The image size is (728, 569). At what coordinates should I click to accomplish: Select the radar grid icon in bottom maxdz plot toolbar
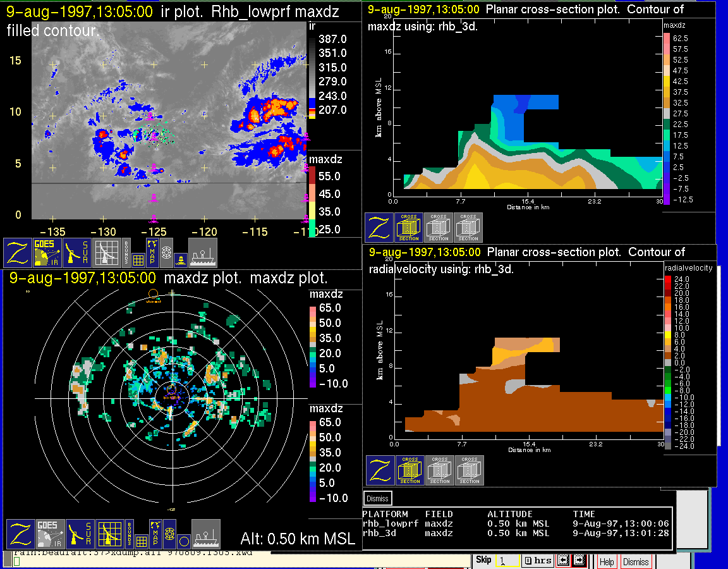click(x=108, y=534)
